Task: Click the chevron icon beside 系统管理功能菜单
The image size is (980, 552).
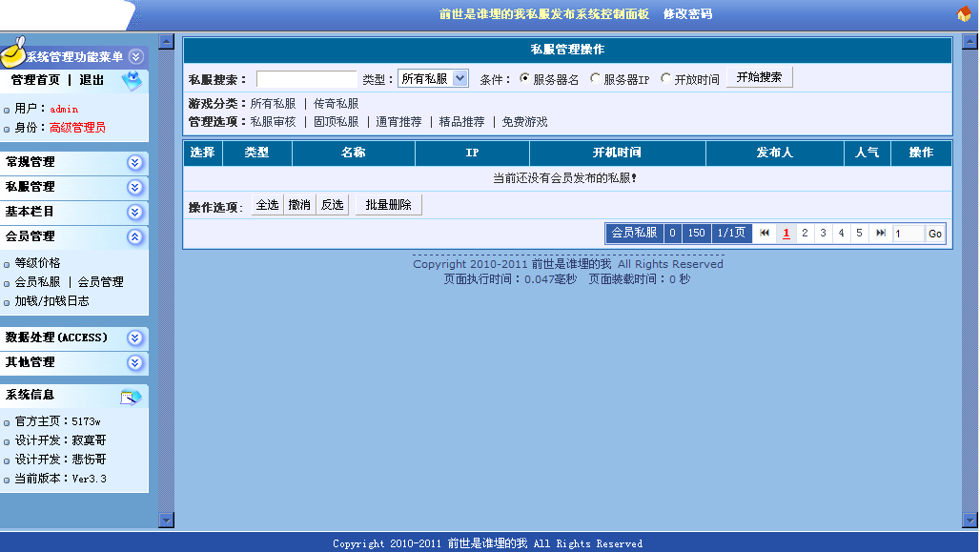Action: (135, 57)
